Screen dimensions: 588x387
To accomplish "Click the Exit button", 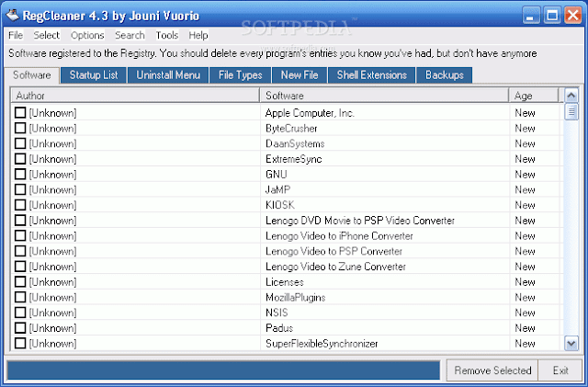I will pos(560,370).
